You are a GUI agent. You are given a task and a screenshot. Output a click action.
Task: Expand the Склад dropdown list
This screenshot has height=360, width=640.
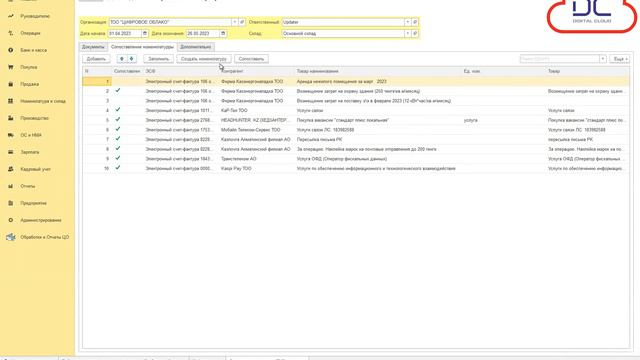pyautogui.click(x=408, y=33)
